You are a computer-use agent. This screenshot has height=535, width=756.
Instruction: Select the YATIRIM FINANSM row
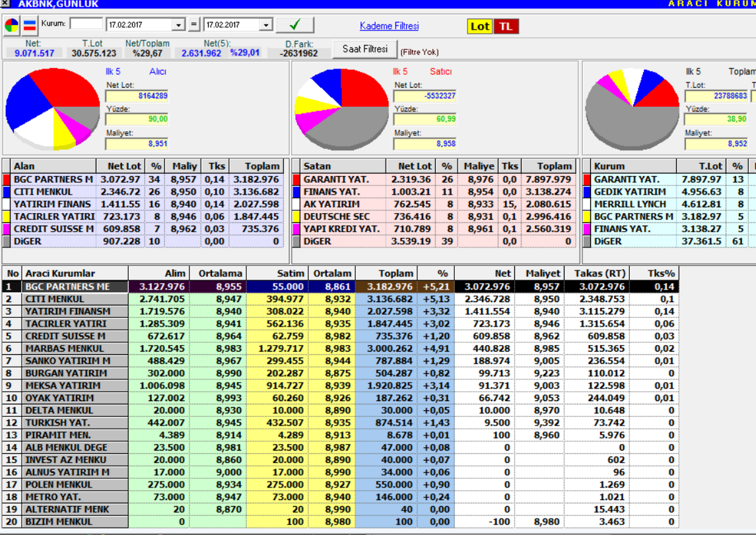click(x=341, y=311)
